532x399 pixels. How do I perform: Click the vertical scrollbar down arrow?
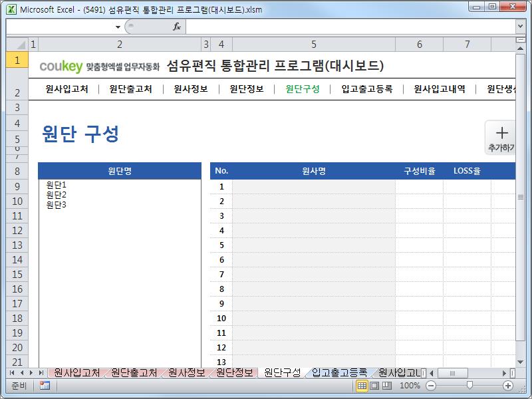coord(520,362)
